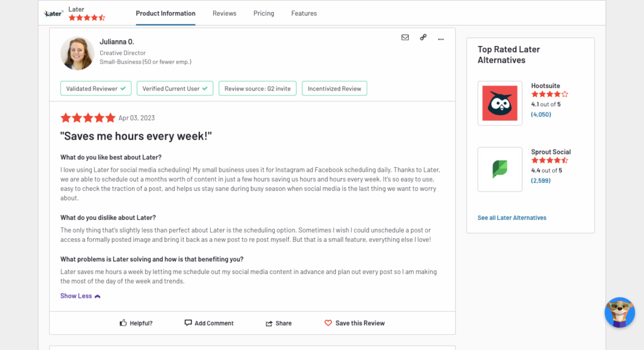Viewport: 644px width, 350px height.
Task: Open the Pricing tab
Action: coord(264,14)
